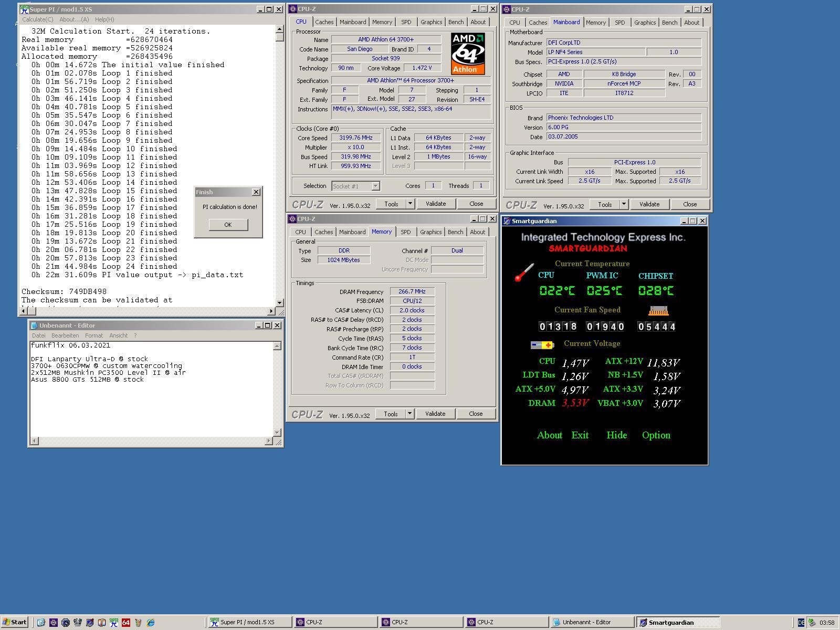Switch to Bench tab in CPU-Z CPU window
840x630 pixels.
pyautogui.click(x=456, y=22)
